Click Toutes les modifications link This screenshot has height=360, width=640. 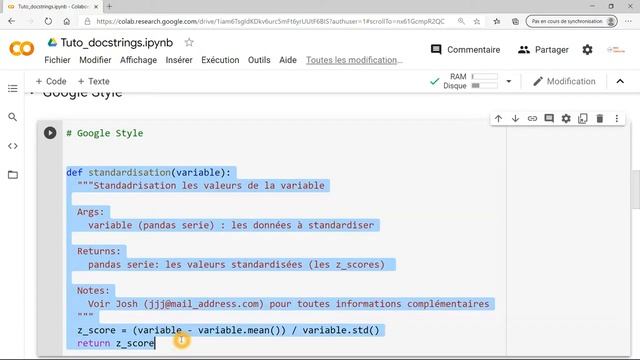[354, 60]
